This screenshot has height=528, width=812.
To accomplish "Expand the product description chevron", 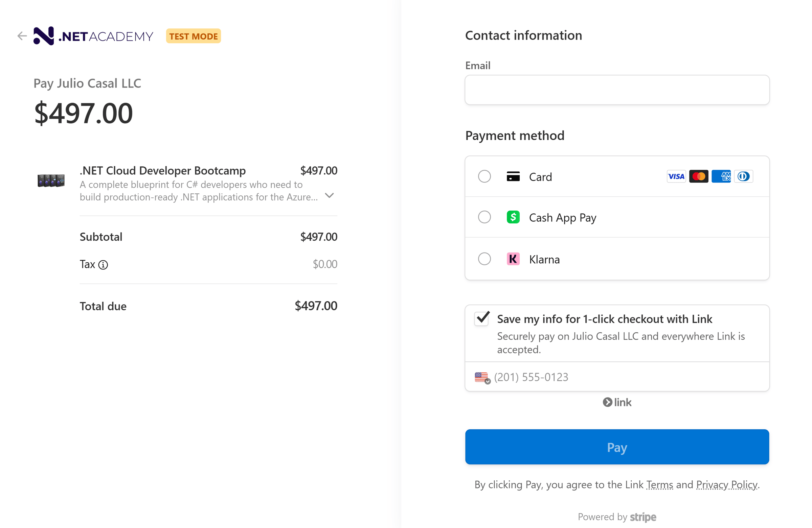I will click(329, 196).
